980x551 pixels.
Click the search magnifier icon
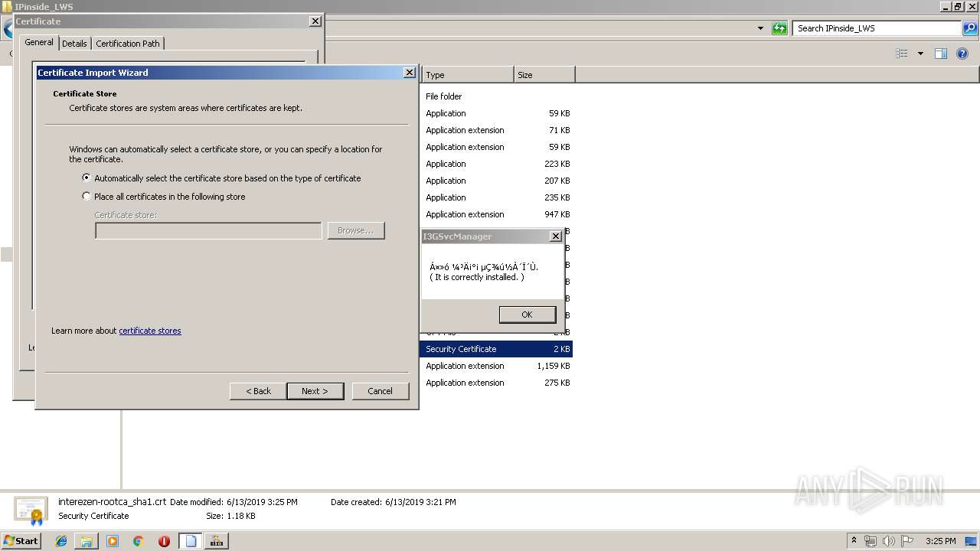pyautogui.click(x=970, y=28)
